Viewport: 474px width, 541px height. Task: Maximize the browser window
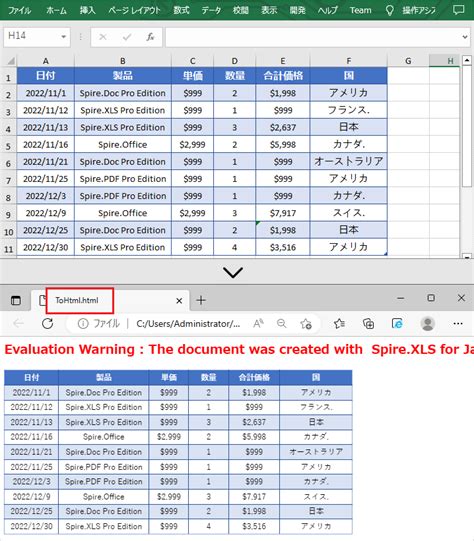click(431, 298)
